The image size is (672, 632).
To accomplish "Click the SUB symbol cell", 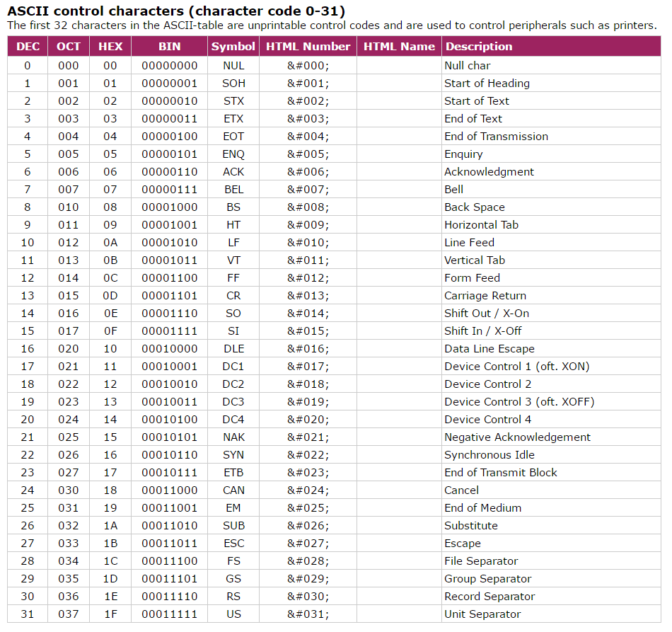I will point(233,526).
